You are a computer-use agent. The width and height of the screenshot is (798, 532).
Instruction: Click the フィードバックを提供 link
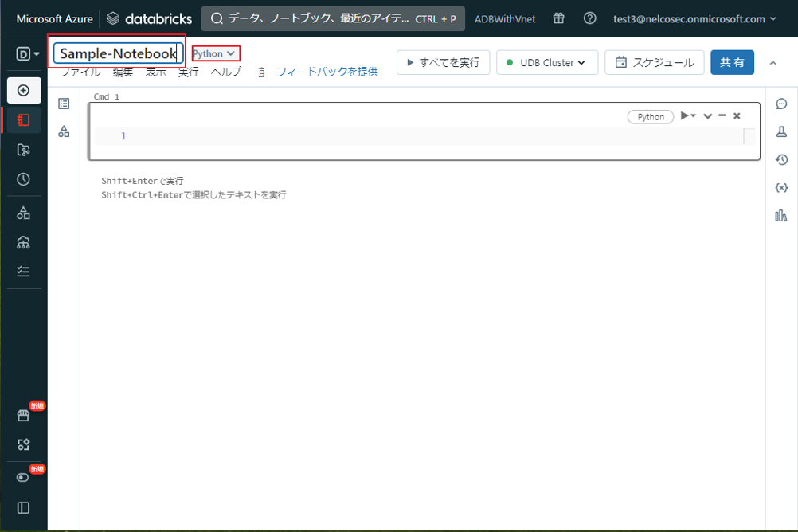(x=327, y=72)
